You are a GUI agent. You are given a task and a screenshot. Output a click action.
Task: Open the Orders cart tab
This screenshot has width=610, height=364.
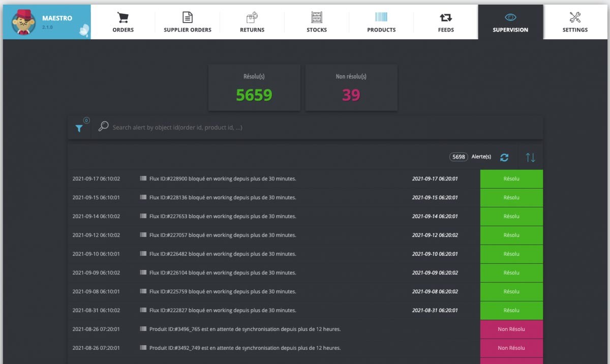(123, 22)
